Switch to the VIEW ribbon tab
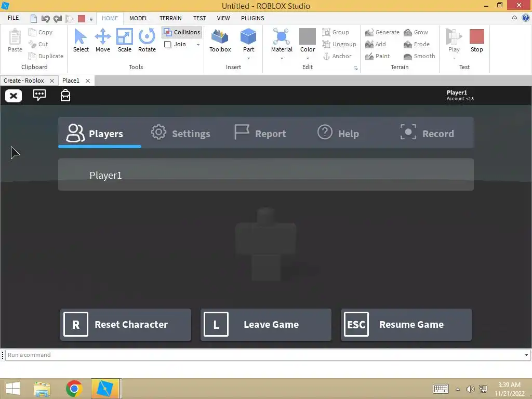Screen dimensions: 532x399 coord(223,18)
